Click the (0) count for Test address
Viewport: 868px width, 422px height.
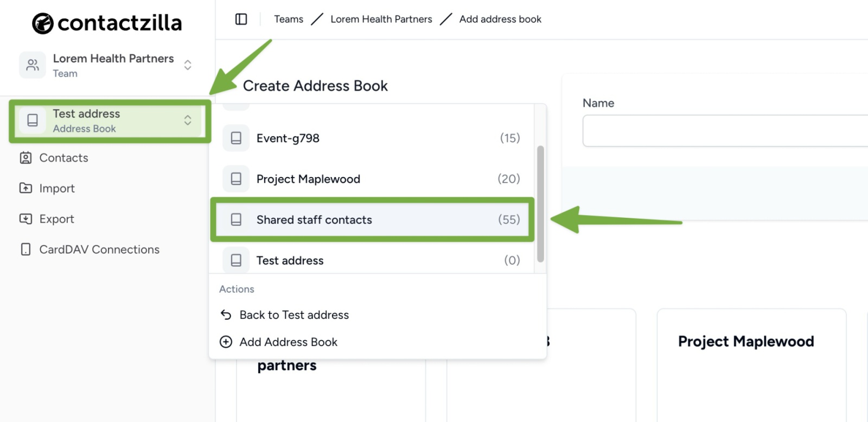click(x=512, y=260)
